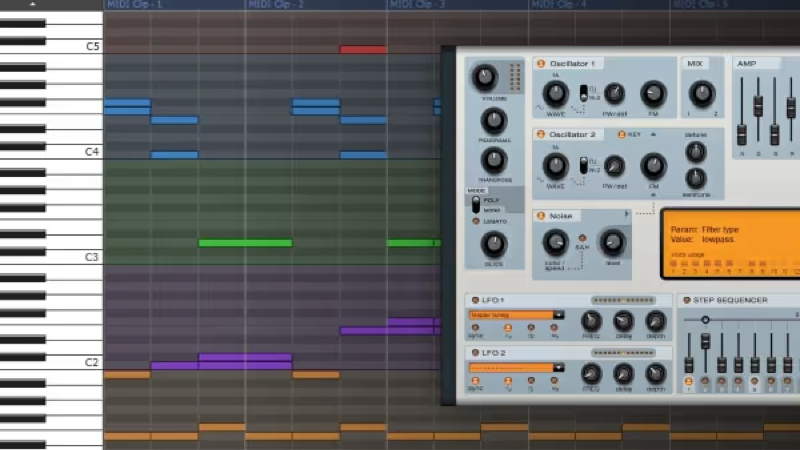Toggle Oscillator 2 KEY tracking

click(x=621, y=135)
